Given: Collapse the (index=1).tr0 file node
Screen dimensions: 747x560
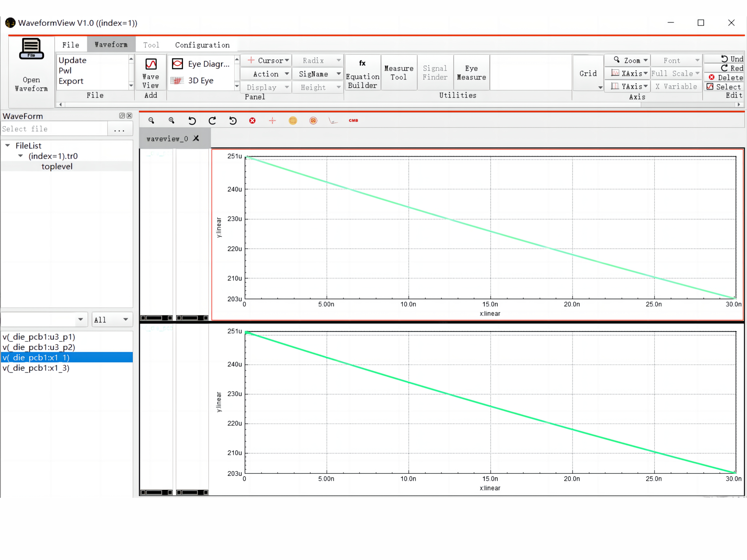Looking at the screenshot, I should click(x=21, y=156).
